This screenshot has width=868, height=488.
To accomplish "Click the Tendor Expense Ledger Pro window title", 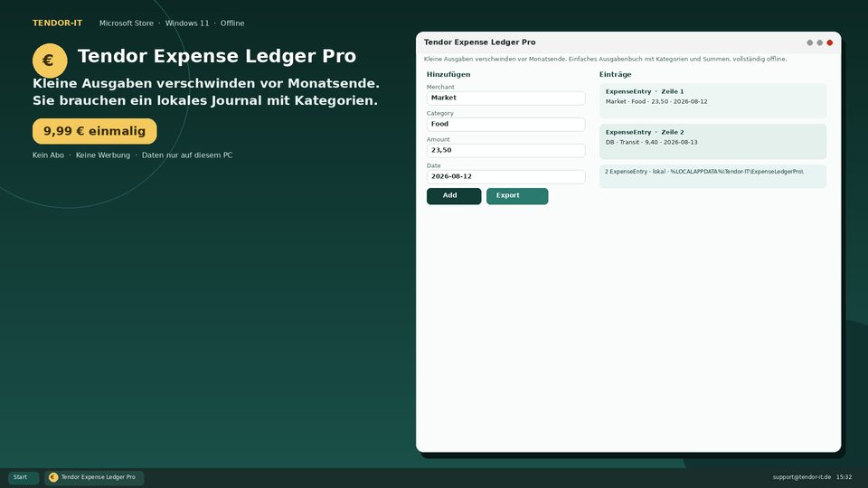I will [480, 42].
